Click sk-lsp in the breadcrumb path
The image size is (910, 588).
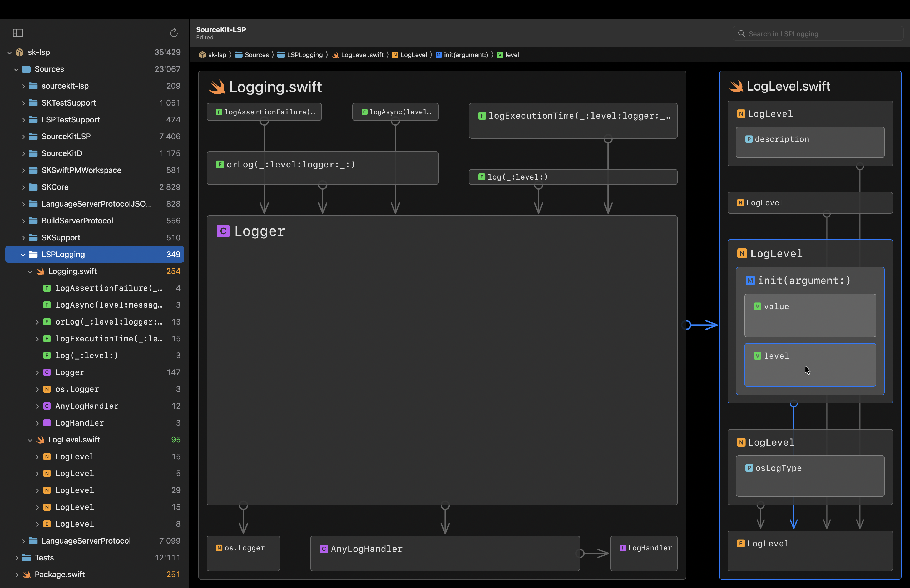[x=217, y=55]
